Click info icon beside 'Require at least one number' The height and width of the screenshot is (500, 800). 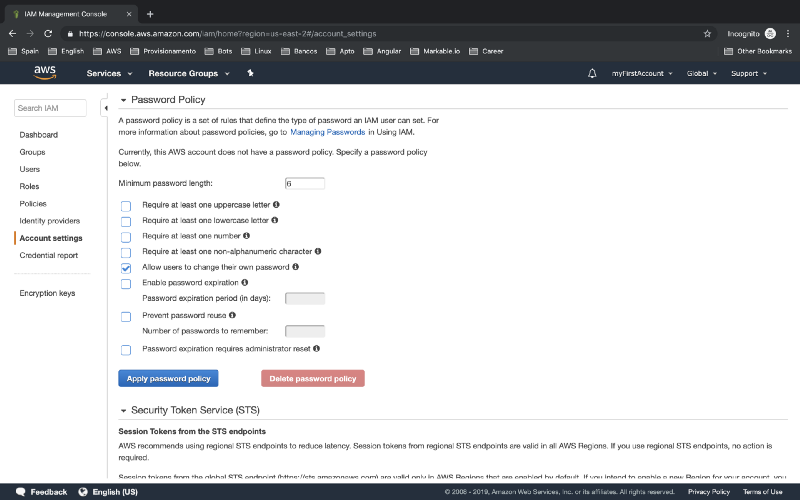(246, 236)
